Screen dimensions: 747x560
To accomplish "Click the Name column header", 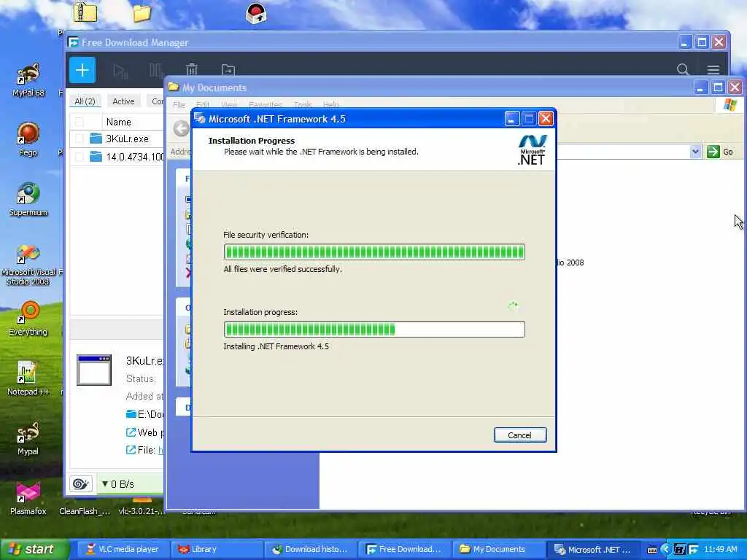I will click(119, 122).
